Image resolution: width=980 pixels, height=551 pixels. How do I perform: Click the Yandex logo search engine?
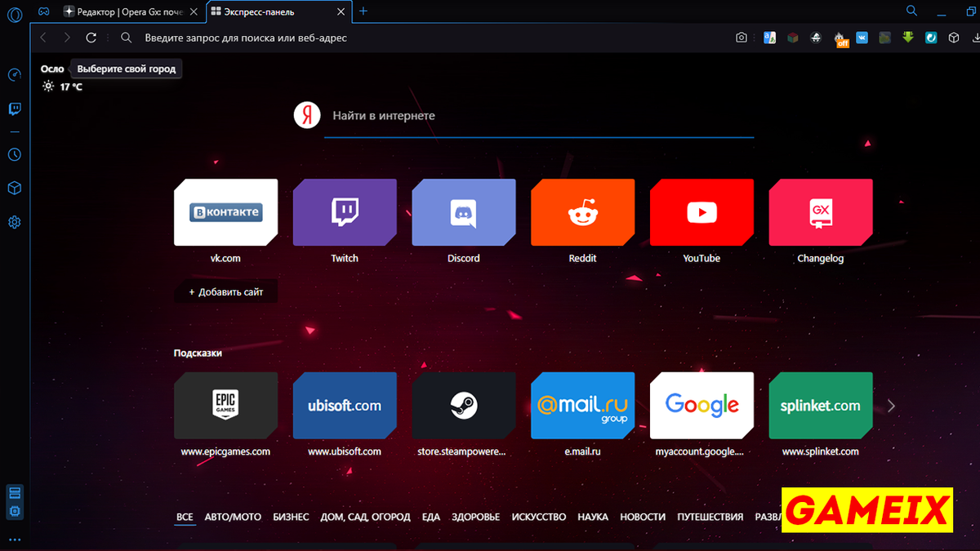coord(307,115)
